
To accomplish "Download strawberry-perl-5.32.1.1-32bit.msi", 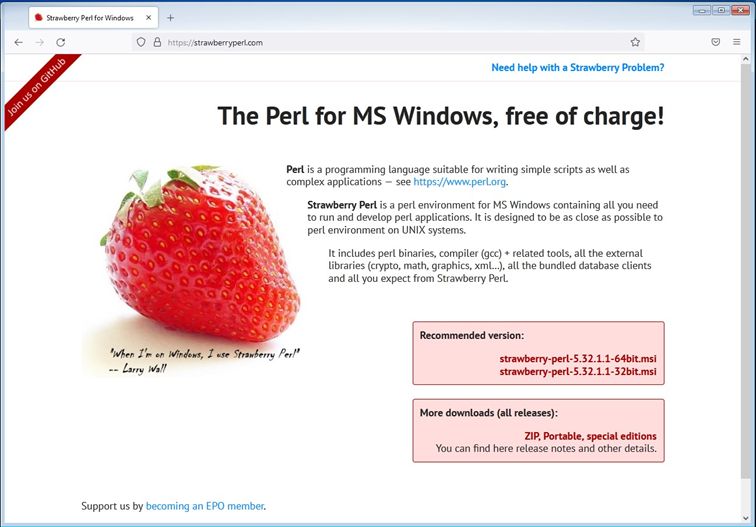I will click(578, 372).
